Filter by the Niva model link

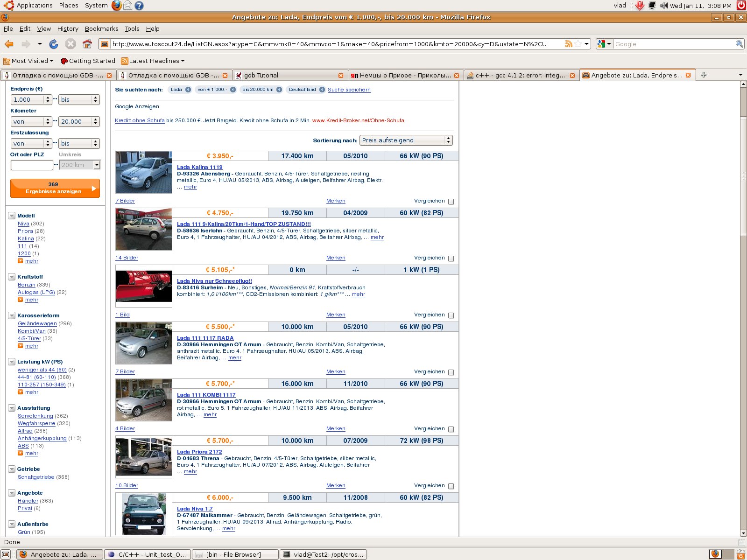(x=23, y=224)
